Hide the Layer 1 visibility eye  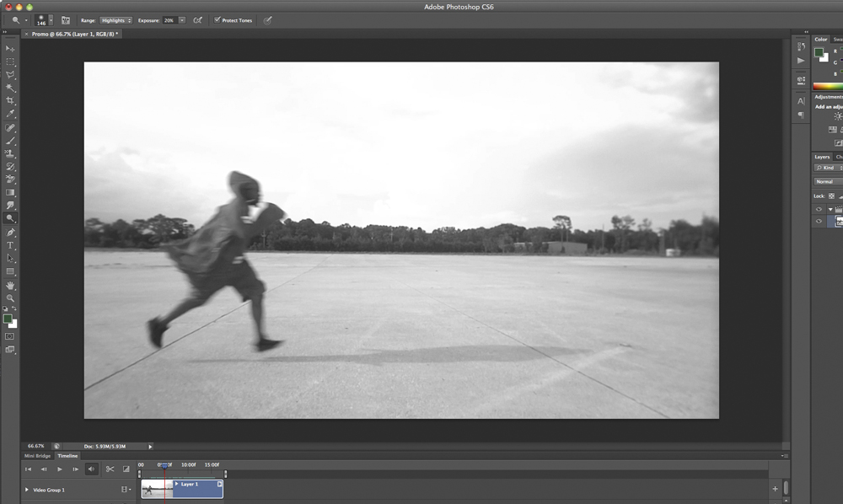point(819,221)
